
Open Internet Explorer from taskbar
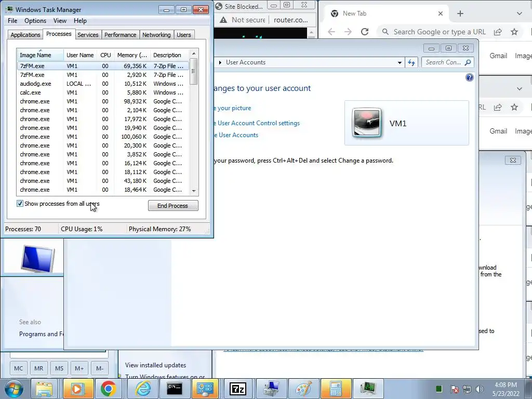coord(143,389)
